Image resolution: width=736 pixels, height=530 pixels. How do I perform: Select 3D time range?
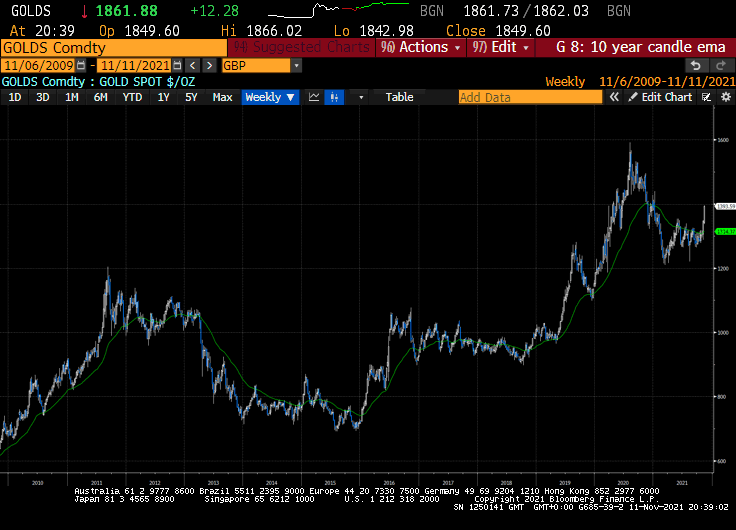click(x=43, y=97)
